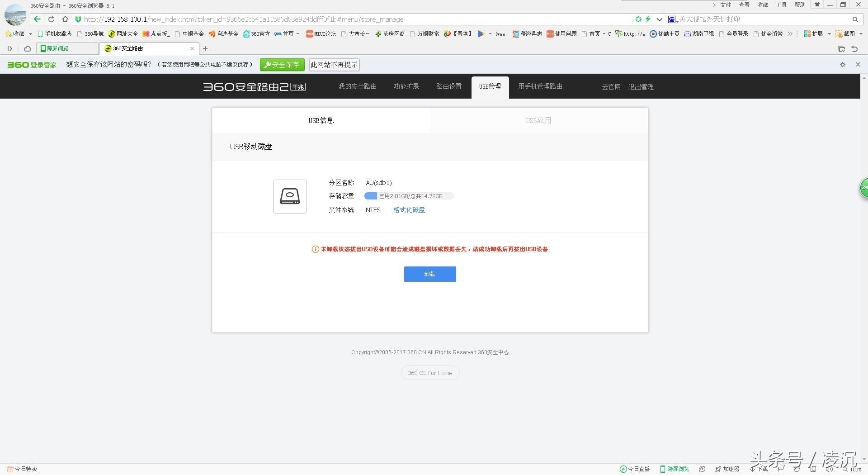Reload the page with the refresh icon
This screenshot has width=868, height=475.
pos(51,19)
